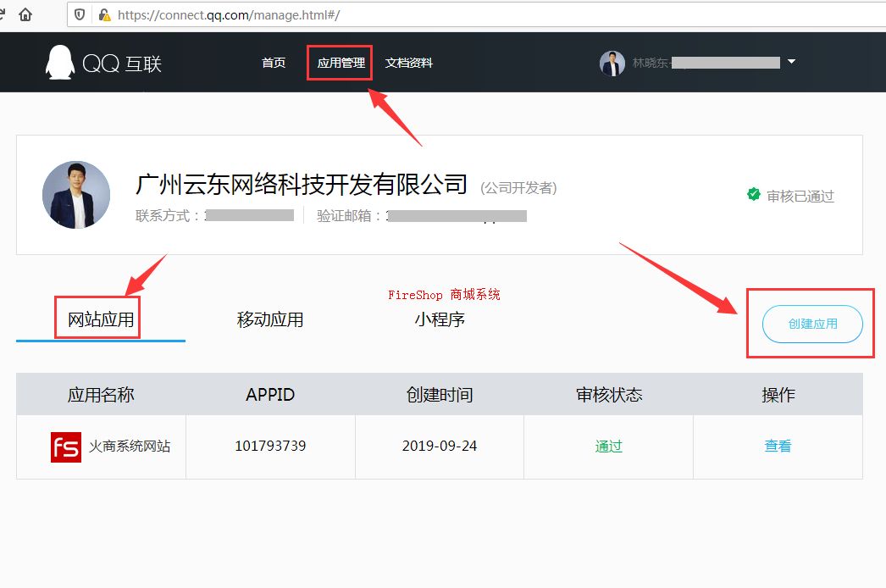Click the 应用名称 column header
This screenshot has width=886, height=588.
(x=101, y=395)
